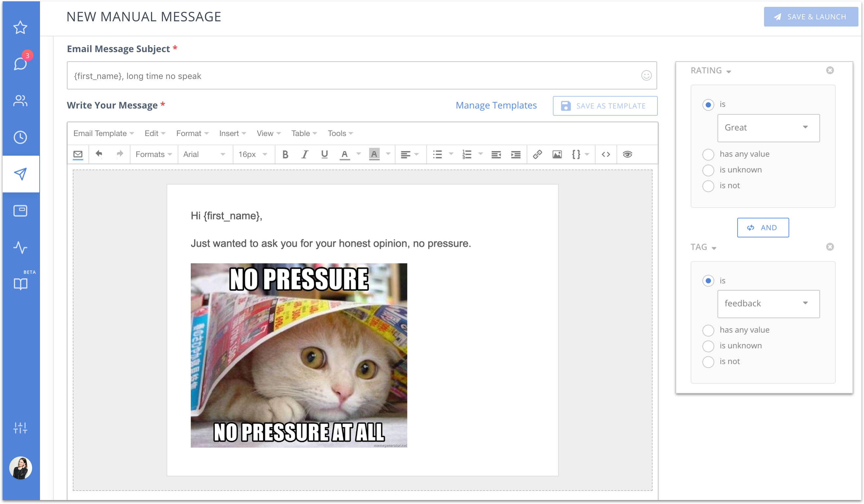Viewport: 864px width, 504px height.
Task: Select the No Pressure cat image
Action: point(299,355)
